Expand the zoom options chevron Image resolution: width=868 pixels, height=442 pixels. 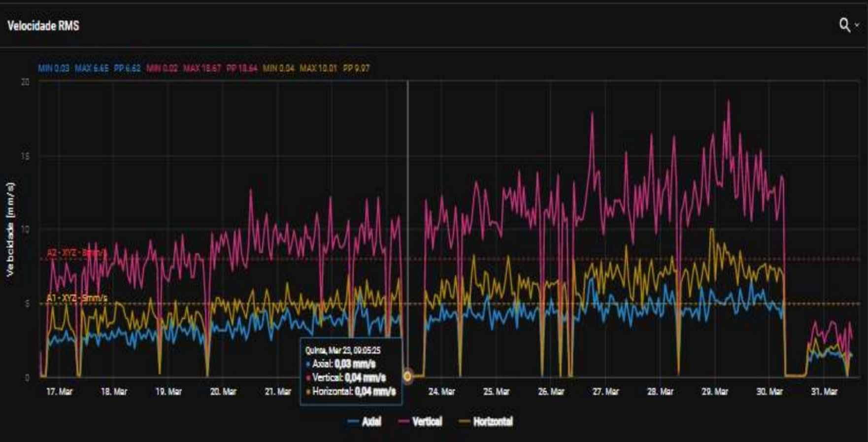click(x=857, y=25)
